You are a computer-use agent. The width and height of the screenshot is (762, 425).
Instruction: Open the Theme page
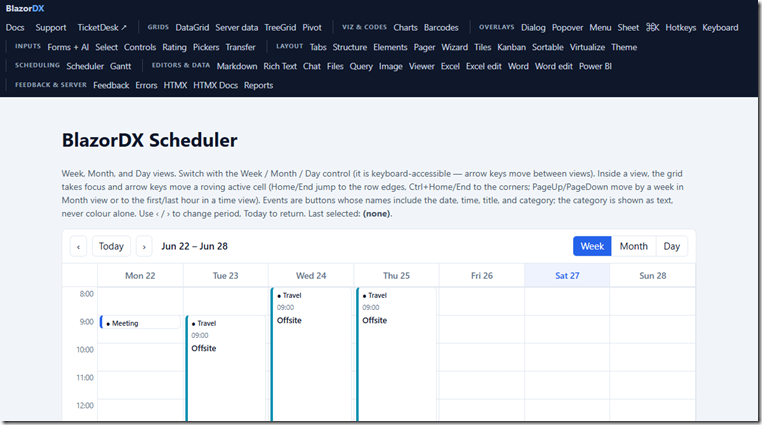coord(624,47)
